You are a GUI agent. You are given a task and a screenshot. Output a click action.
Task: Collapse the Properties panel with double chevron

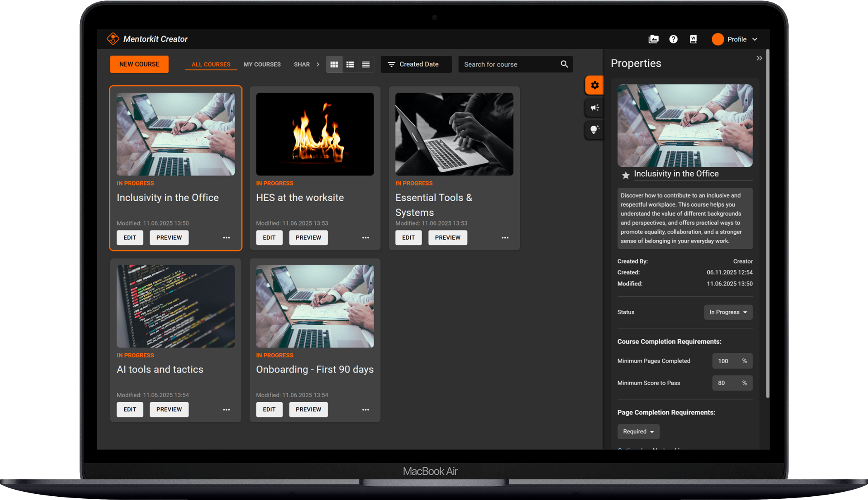coord(759,58)
